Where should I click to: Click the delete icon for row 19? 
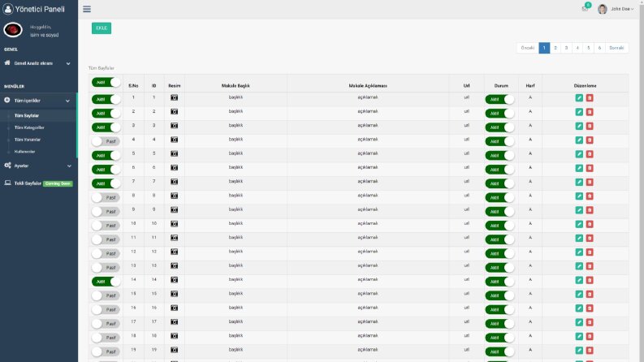pos(590,351)
